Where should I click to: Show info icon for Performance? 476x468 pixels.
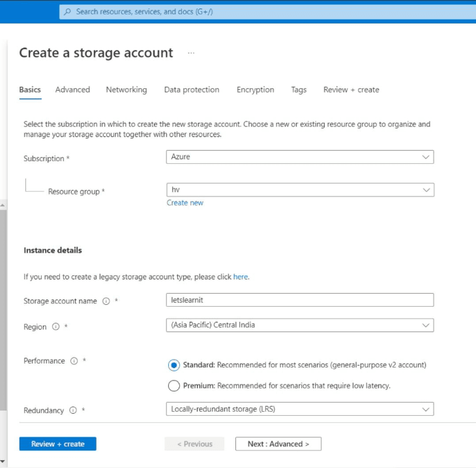pos(74,361)
